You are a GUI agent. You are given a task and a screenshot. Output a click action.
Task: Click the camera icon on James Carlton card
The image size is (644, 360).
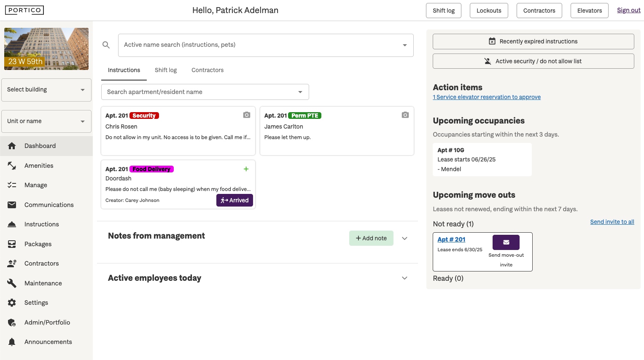tap(405, 115)
